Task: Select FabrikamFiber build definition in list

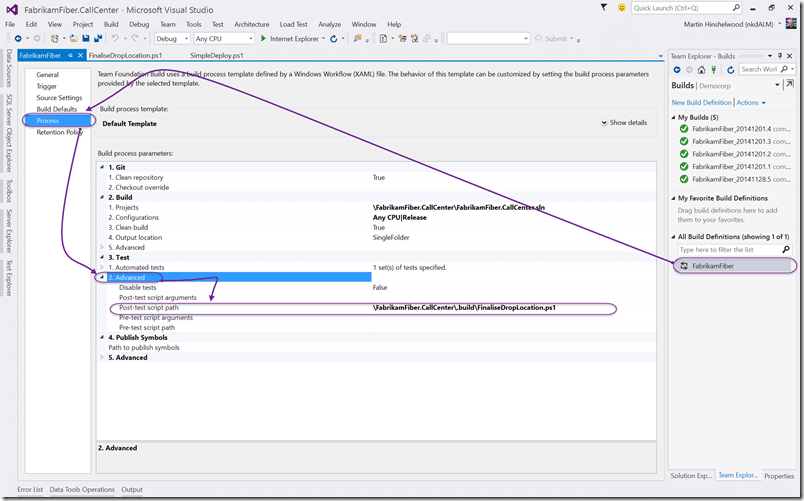Action: [734, 266]
